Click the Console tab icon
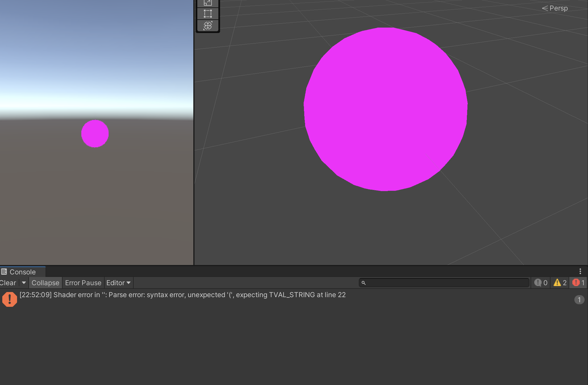588x385 pixels. pyautogui.click(x=4, y=272)
